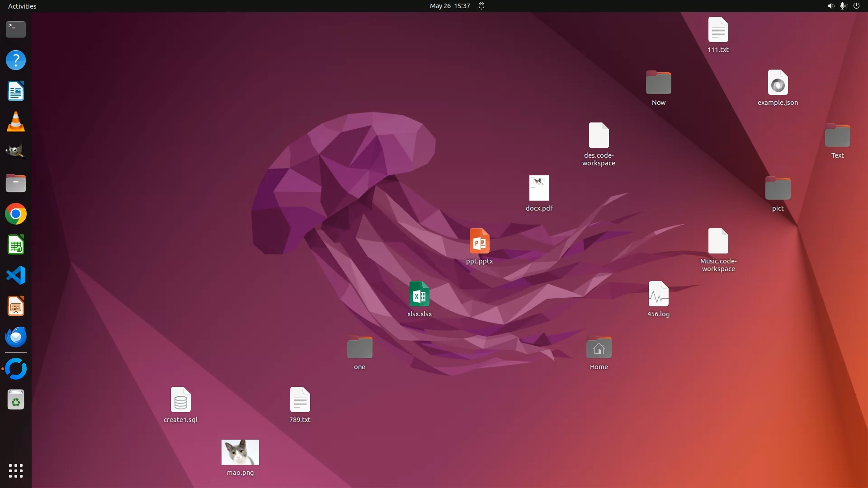Screen dimensions: 868x488
Task: Open system menu via power icon
Action: click(x=856, y=6)
